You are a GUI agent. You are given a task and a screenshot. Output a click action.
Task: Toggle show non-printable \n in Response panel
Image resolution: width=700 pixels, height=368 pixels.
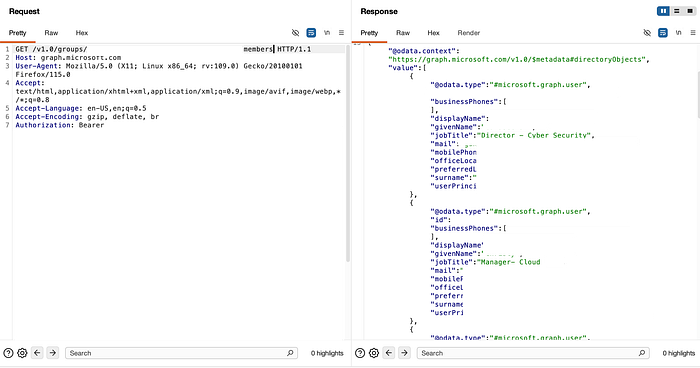(x=679, y=33)
